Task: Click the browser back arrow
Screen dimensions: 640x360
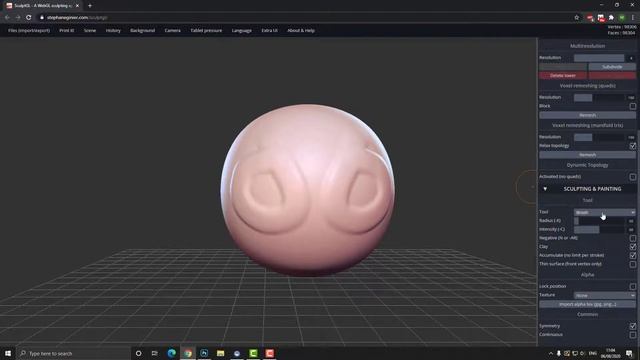Action: 7,18
